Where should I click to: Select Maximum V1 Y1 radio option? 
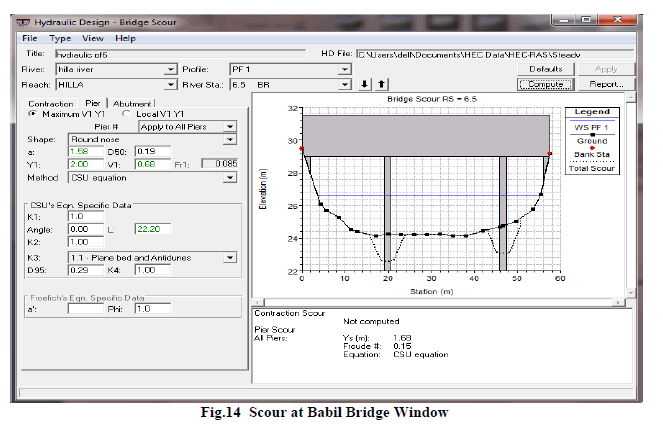[32, 113]
